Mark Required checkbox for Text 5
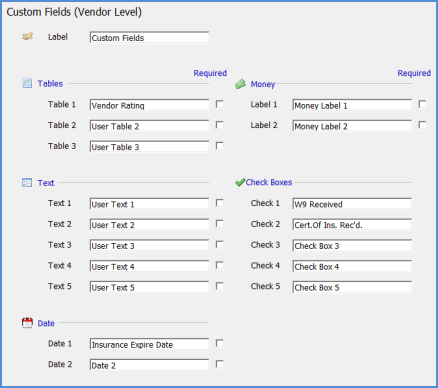 pos(219,286)
